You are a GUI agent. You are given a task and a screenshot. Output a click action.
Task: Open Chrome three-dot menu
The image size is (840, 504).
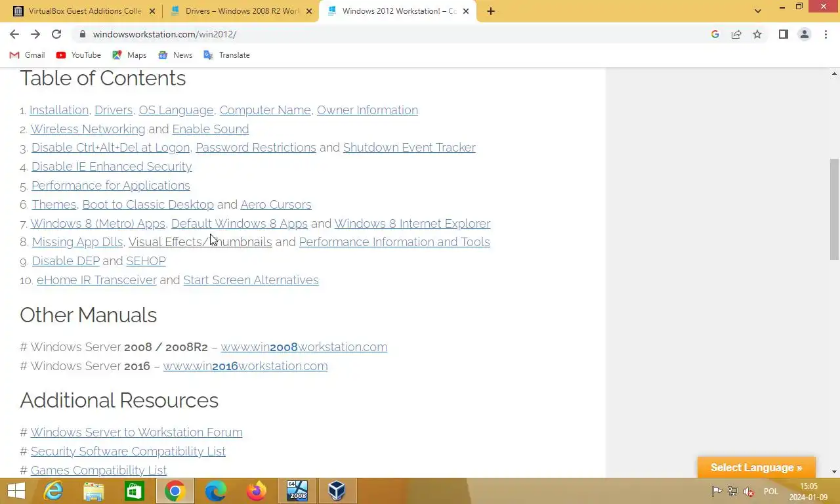(x=826, y=34)
